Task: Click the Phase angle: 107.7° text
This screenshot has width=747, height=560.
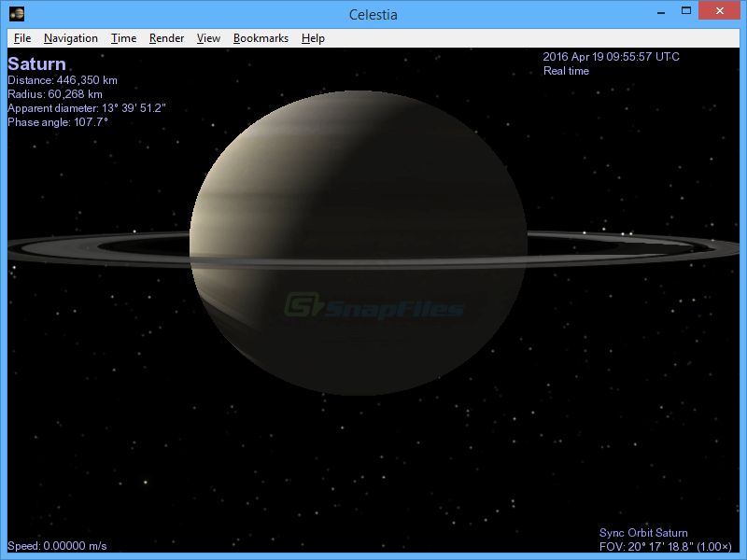Action: [58, 122]
